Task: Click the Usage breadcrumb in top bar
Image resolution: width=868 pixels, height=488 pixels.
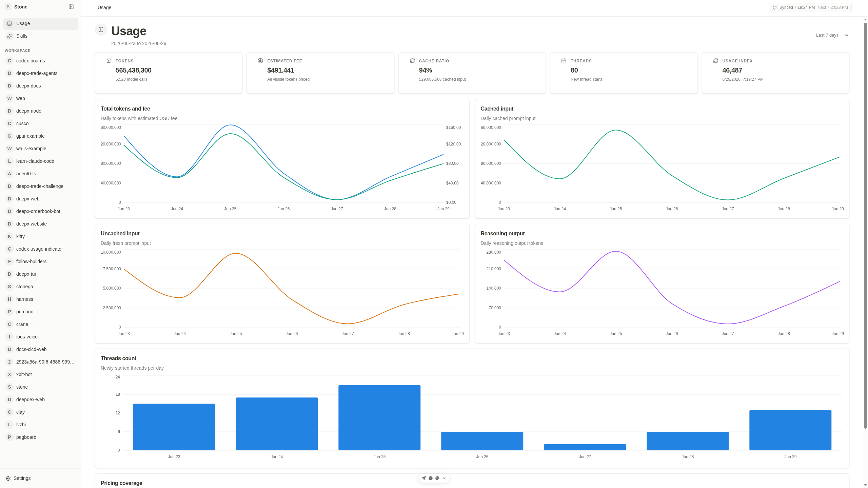Action: click(x=104, y=7)
